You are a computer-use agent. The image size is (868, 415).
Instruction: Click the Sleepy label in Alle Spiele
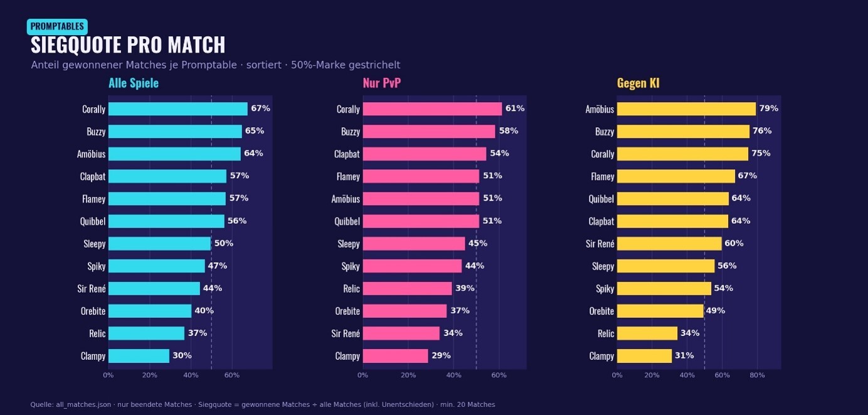[x=95, y=244]
